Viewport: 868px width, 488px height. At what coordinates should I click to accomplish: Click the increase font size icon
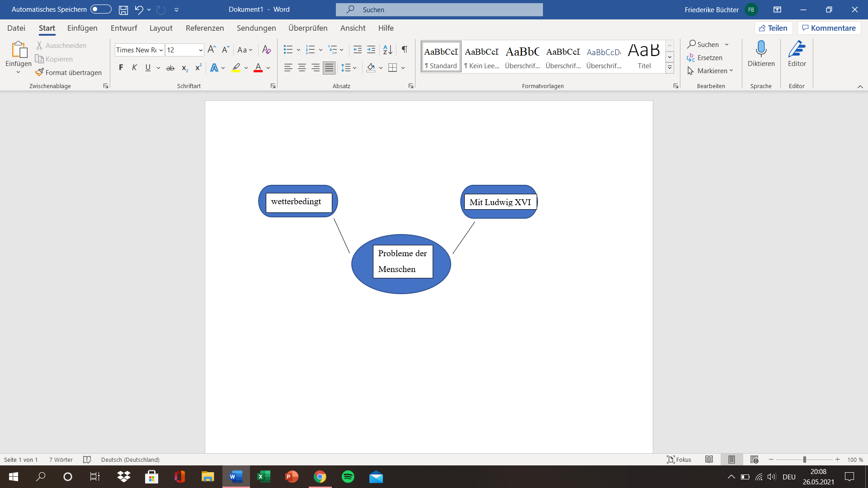point(212,50)
